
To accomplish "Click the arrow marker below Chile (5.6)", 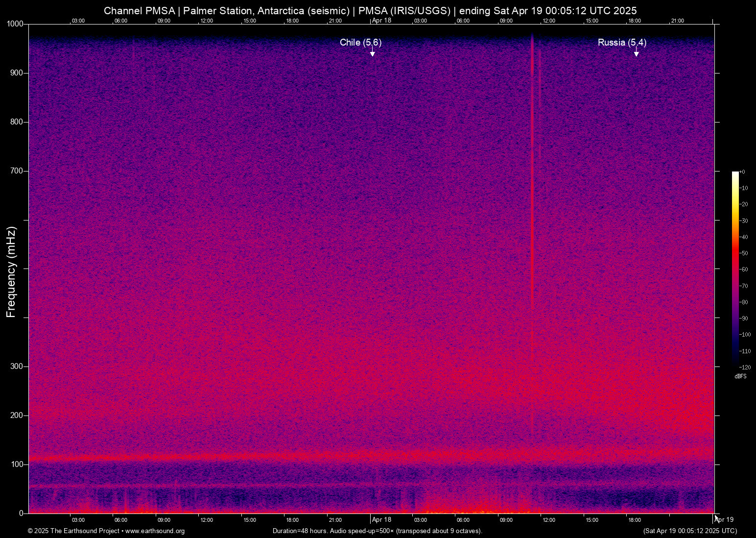I will (x=372, y=53).
